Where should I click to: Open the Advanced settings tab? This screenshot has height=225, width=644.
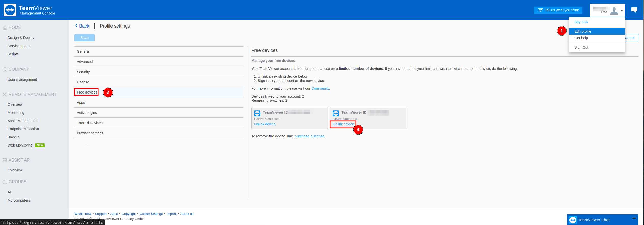pyautogui.click(x=159, y=62)
